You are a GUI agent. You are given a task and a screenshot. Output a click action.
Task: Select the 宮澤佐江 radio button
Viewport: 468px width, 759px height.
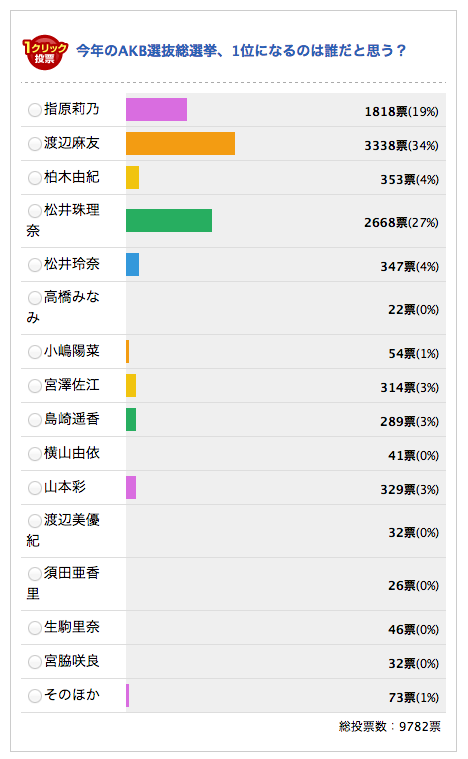[x=34, y=386]
